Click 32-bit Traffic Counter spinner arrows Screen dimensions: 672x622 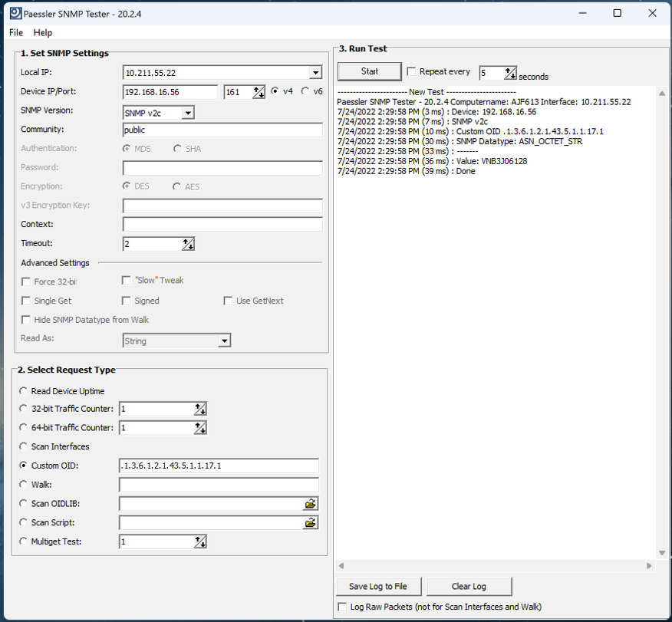[199, 410]
